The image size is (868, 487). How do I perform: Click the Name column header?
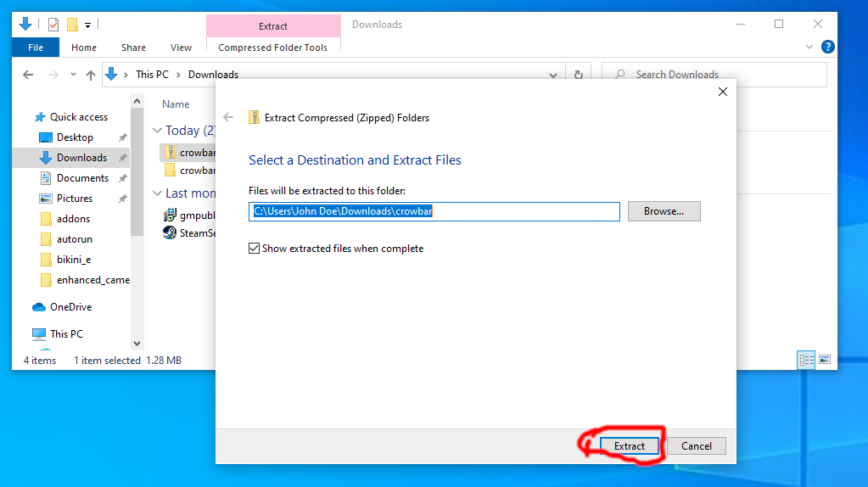pos(176,104)
